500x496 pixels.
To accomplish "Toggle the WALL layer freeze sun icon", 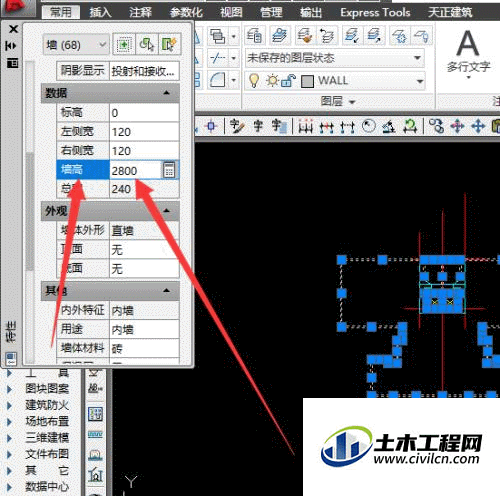I will coord(272,80).
